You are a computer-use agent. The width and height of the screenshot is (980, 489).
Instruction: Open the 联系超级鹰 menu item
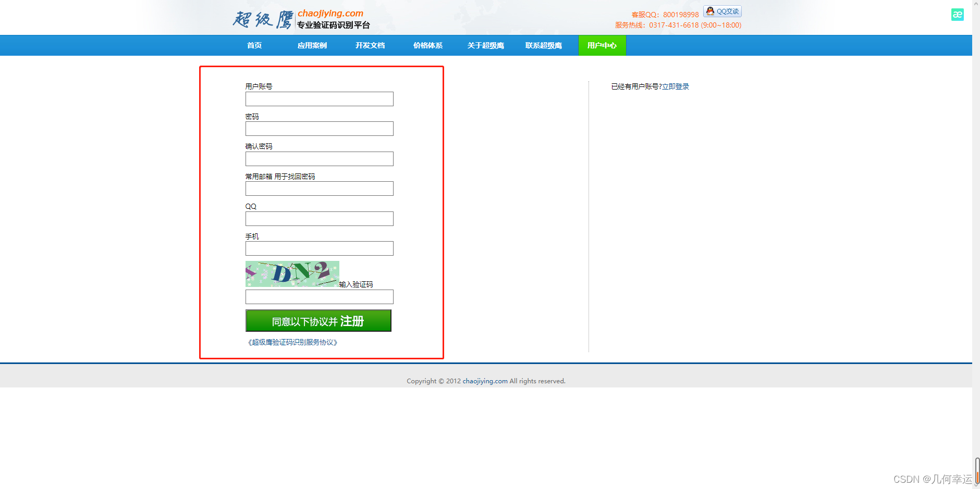click(544, 45)
